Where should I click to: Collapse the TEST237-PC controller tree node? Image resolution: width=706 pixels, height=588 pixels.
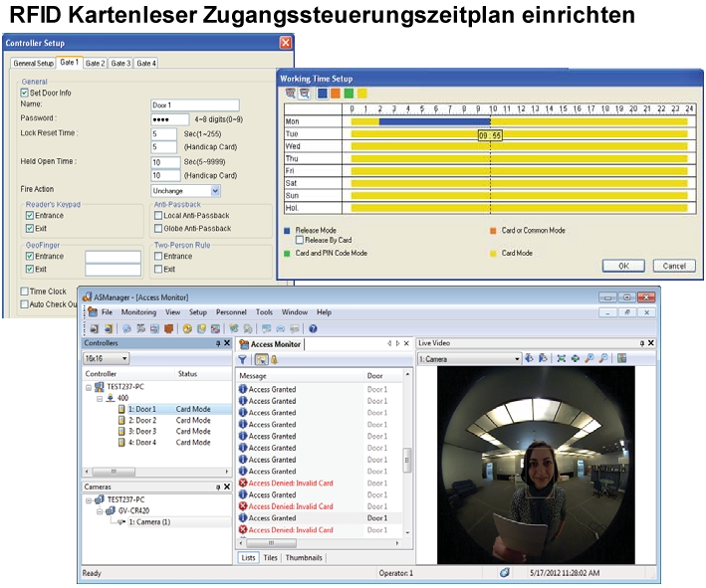(x=89, y=387)
